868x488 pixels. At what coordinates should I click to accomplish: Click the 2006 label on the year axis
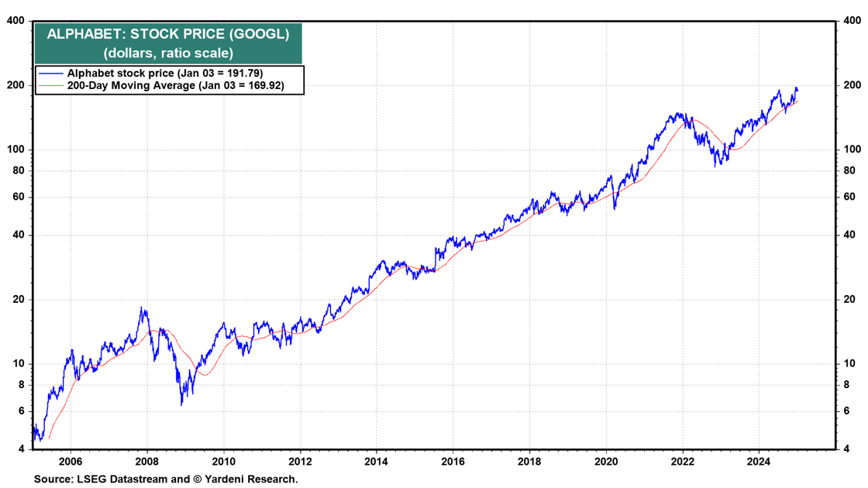coord(71,462)
